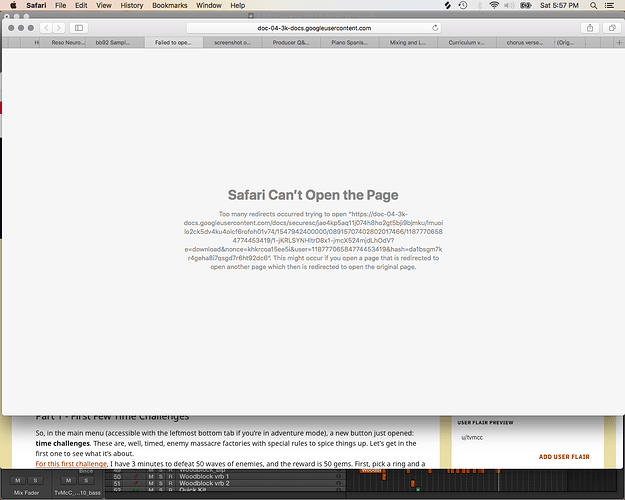This screenshot has width=625, height=500.
Task: Show all tabs overview icon
Action: (x=612, y=28)
